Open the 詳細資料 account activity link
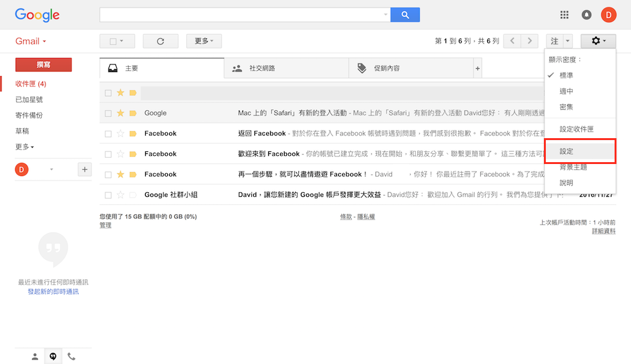Image resolution: width=631 pixels, height=364 pixels. [603, 232]
